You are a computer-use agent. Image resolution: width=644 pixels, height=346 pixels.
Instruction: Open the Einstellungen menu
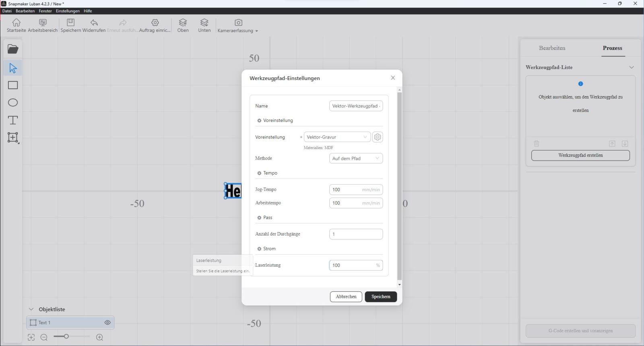point(68,11)
